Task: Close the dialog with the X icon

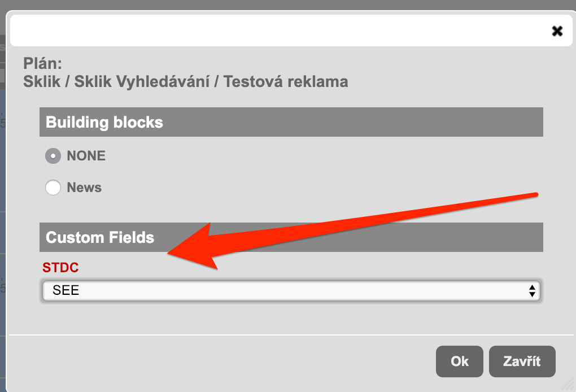Action: 557,31
